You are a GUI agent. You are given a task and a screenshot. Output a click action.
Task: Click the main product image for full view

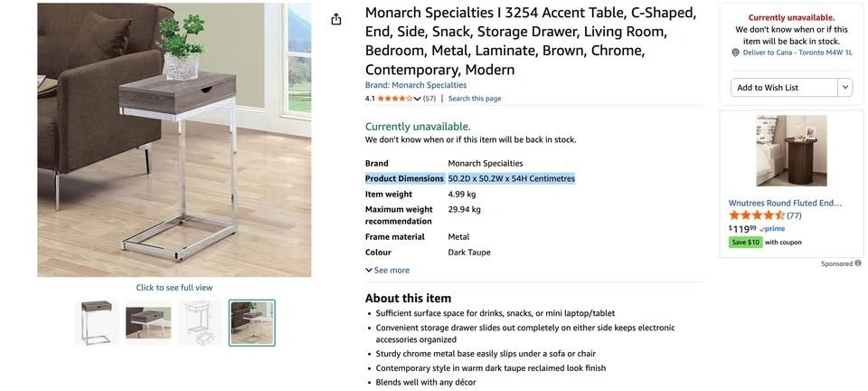point(175,140)
